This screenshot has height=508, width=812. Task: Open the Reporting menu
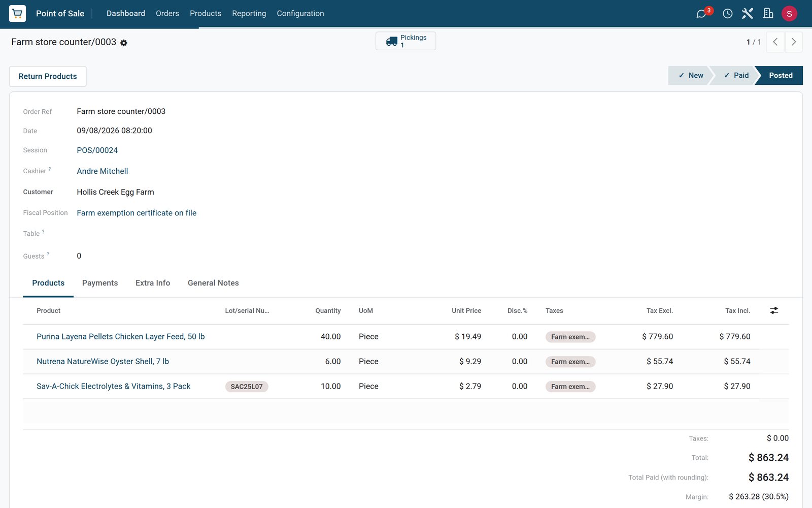pos(249,14)
